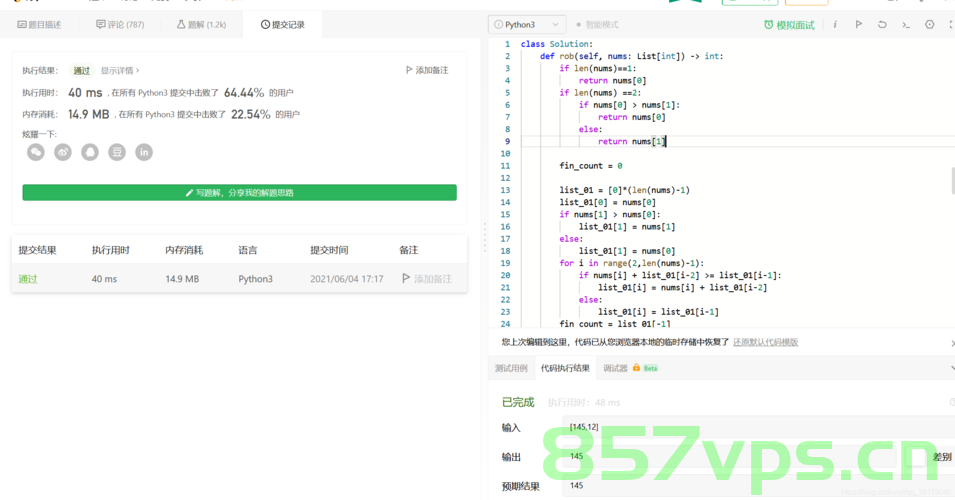Click 添加备注 in result panel
This screenshot has width=955, height=500.
coord(427,70)
